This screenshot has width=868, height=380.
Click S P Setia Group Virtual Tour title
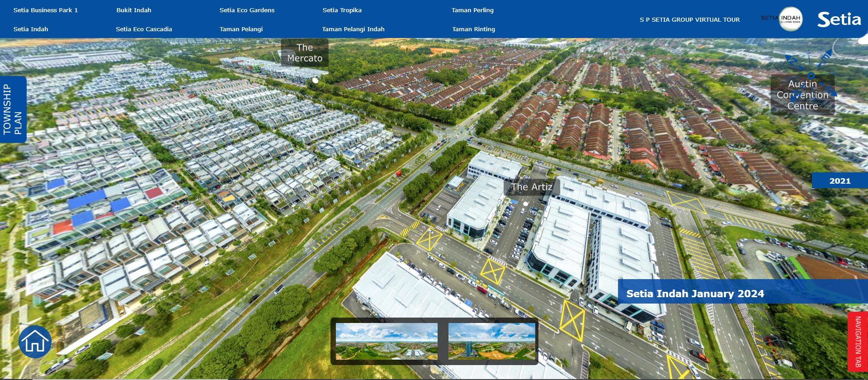(689, 19)
